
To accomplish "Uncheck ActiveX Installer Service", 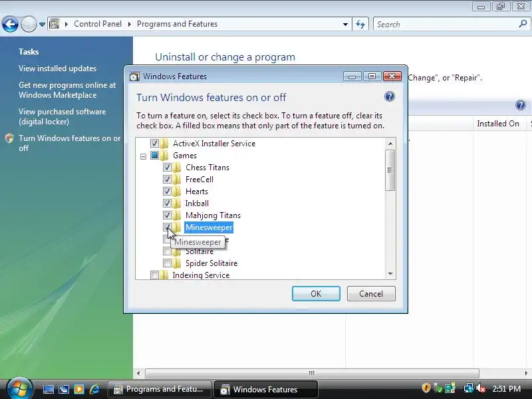I will (x=154, y=144).
